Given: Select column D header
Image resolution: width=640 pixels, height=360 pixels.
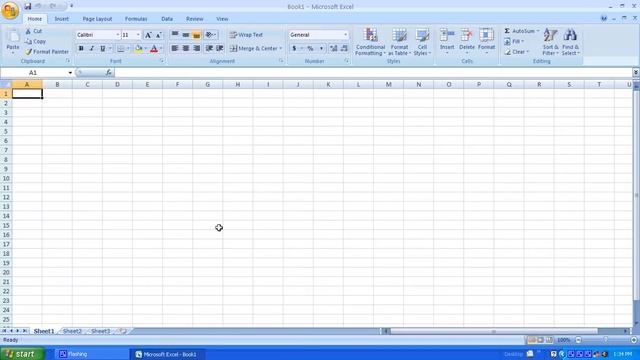Looking at the screenshot, I should (x=117, y=84).
